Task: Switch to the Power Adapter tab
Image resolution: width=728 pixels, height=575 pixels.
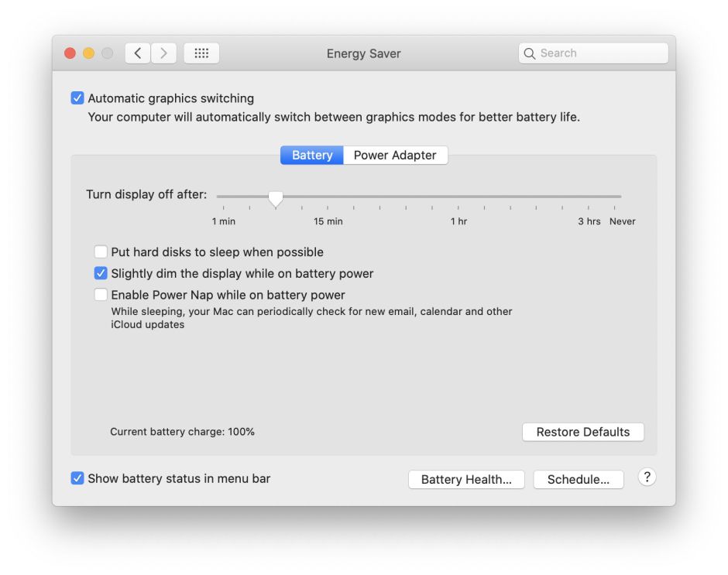Action: click(x=395, y=155)
